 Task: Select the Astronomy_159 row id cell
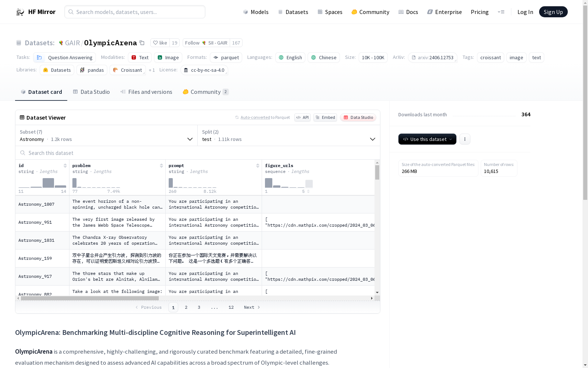pyautogui.click(x=42, y=258)
